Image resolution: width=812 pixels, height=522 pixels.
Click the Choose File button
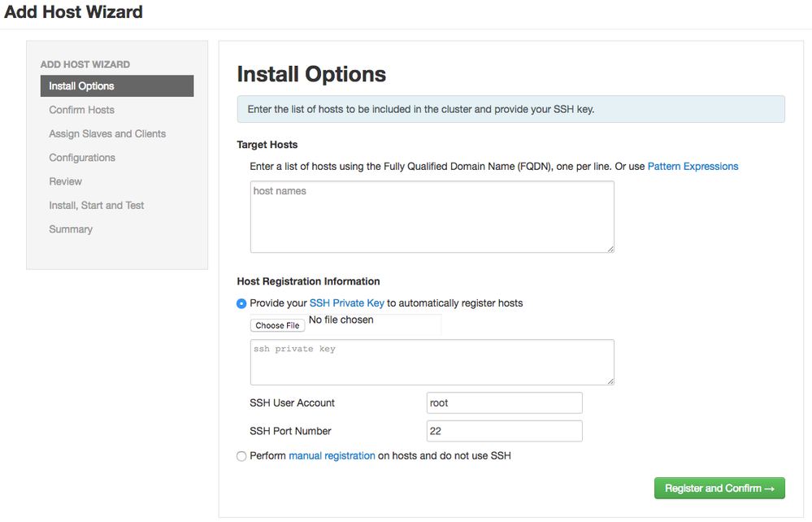pos(277,325)
